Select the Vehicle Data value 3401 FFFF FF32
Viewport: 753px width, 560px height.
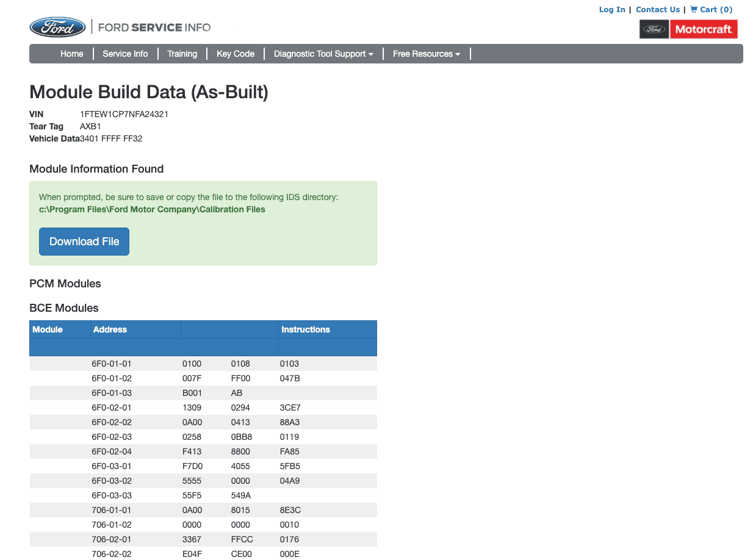click(111, 138)
